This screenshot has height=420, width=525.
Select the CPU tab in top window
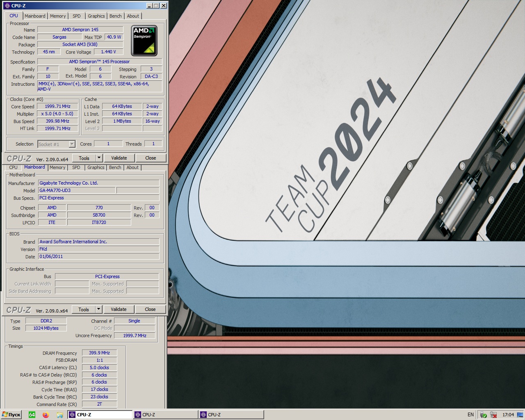tap(14, 16)
